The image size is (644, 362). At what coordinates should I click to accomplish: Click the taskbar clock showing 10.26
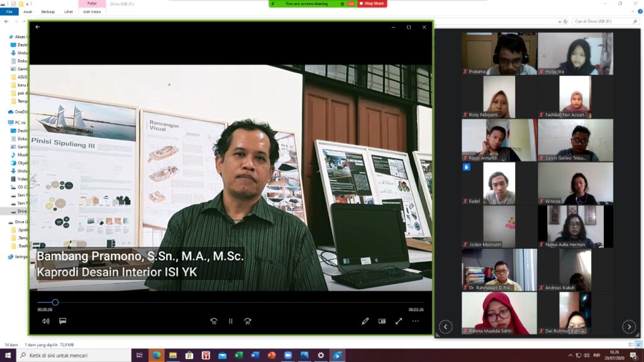pos(614,356)
